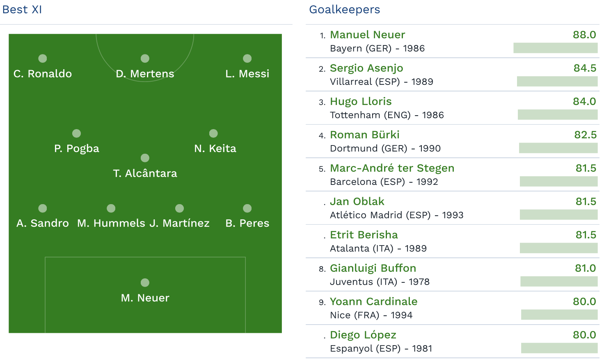The width and height of the screenshot is (604, 364).
Task: Select the M. Neuer goalkeeper marker
Action: pyautogui.click(x=145, y=282)
